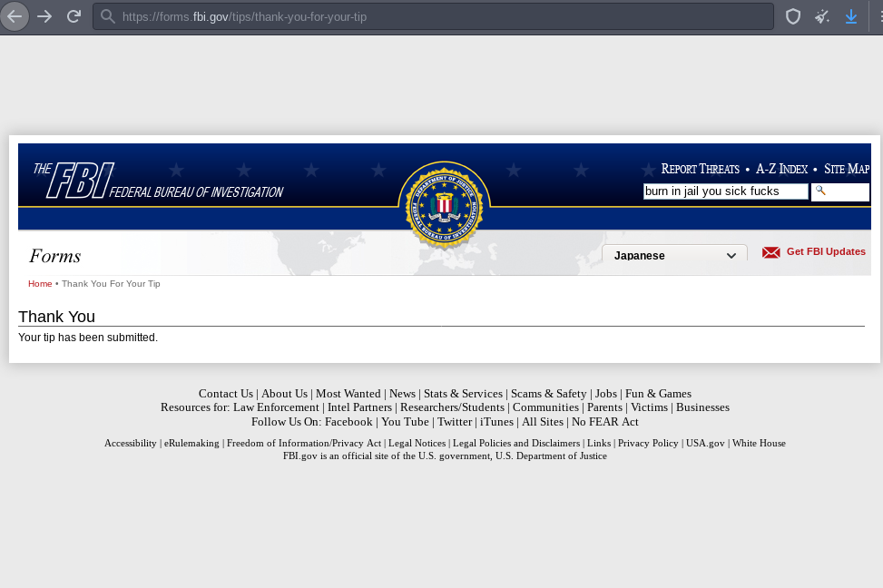Open Intel Partners resources link
The width and height of the screenshot is (883, 588).
point(359,407)
